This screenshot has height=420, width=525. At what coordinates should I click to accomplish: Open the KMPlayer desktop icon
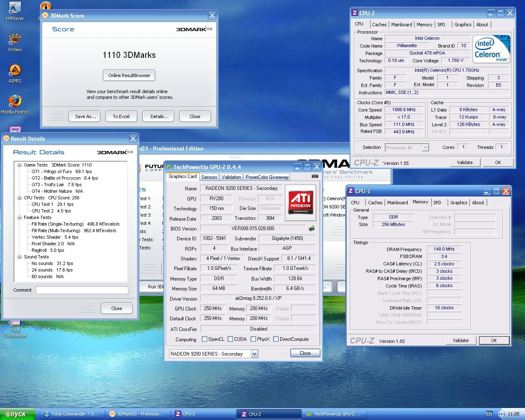point(15,11)
